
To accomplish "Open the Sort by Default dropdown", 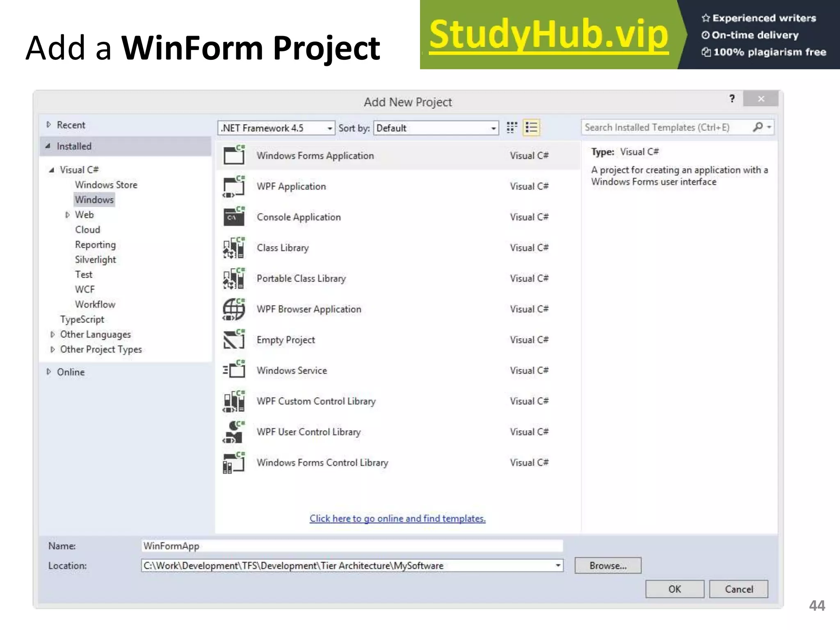I will [x=493, y=128].
